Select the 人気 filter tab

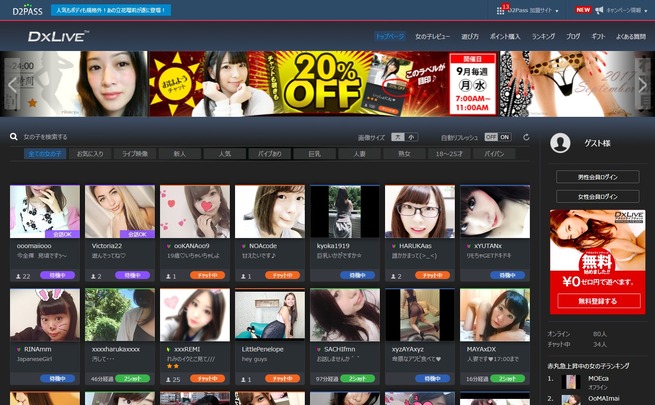tap(225, 154)
